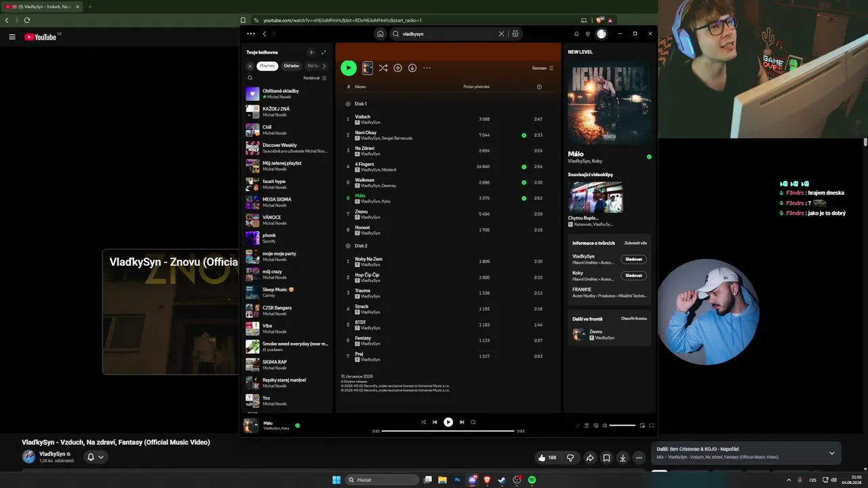
Task: Sort tracks by the duration clock header
Action: click(539, 87)
